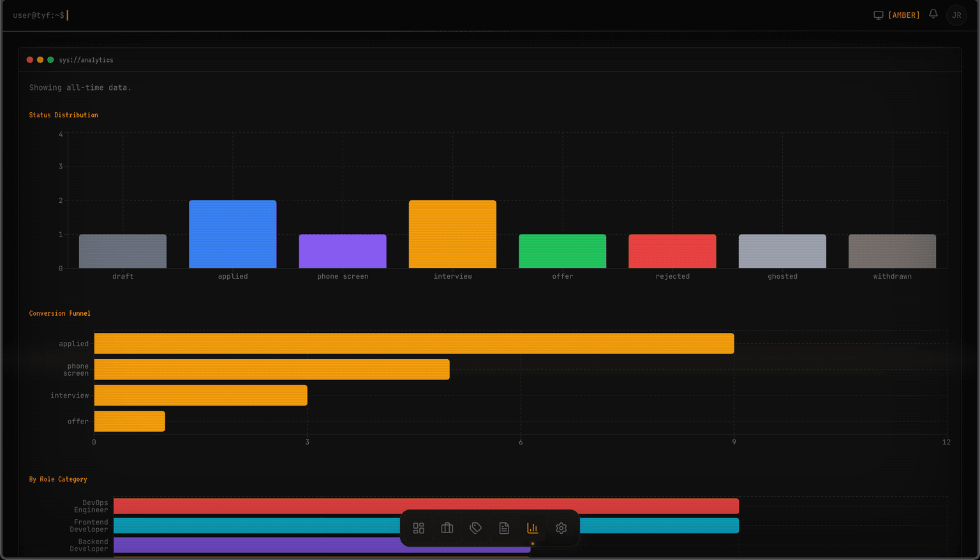Open the notifications bell
Image resolution: width=980 pixels, height=560 pixels.
pyautogui.click(x=933, y=15)
